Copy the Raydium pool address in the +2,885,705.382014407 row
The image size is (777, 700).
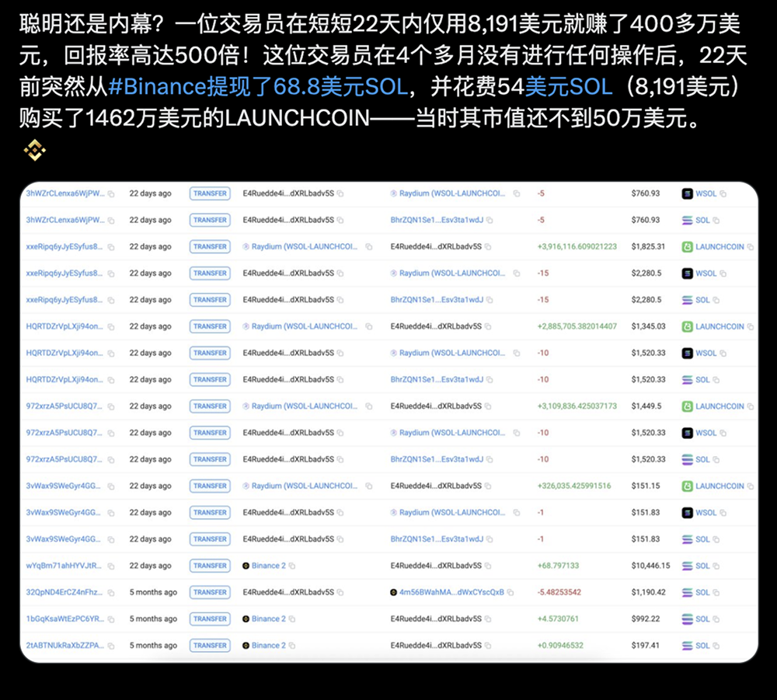(x=368, y=326)
